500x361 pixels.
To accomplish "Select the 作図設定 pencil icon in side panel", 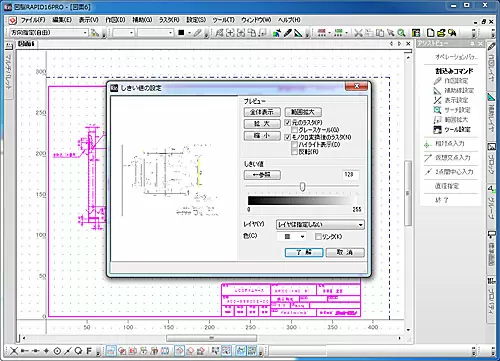I will click(437, 81).
